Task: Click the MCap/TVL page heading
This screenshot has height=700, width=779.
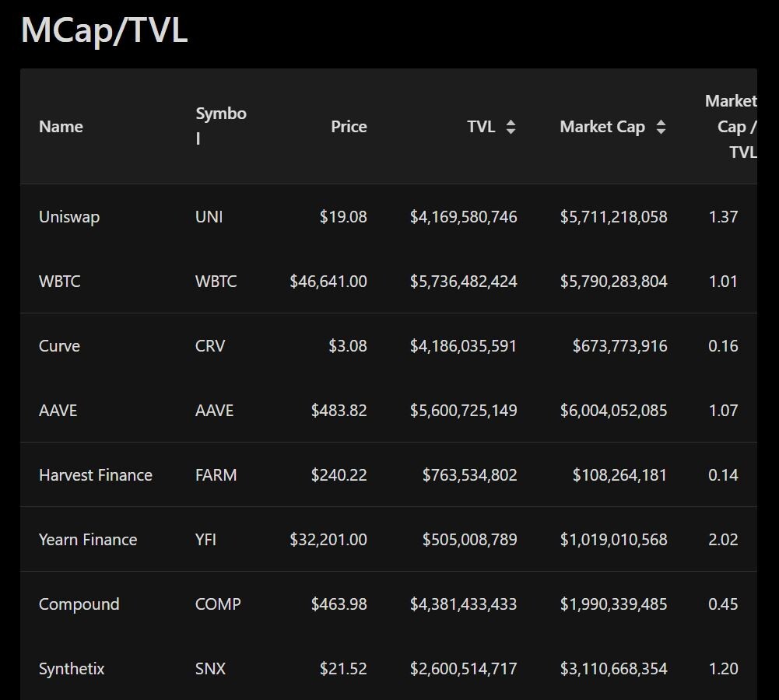Action: tap(104, 30)
